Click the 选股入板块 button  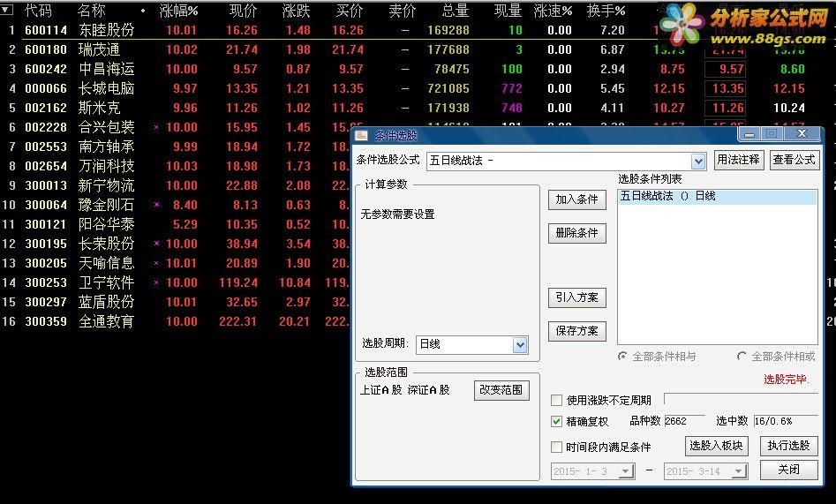click(x=717, y=446)
